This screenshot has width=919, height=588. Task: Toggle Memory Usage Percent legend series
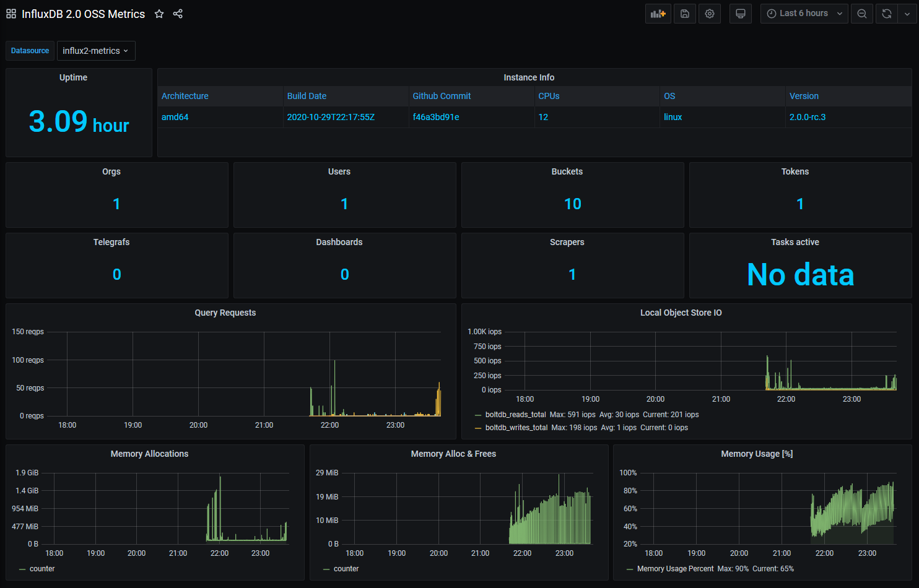tap(675, 569)
